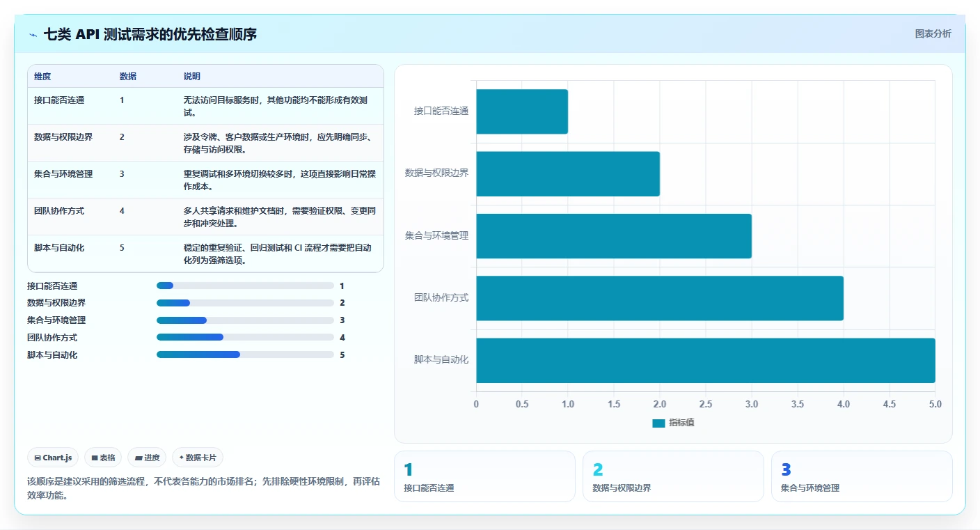
Task: Click the chart bar for 接口能否连通
Action: pyautogui.click(x=522, y=111)
